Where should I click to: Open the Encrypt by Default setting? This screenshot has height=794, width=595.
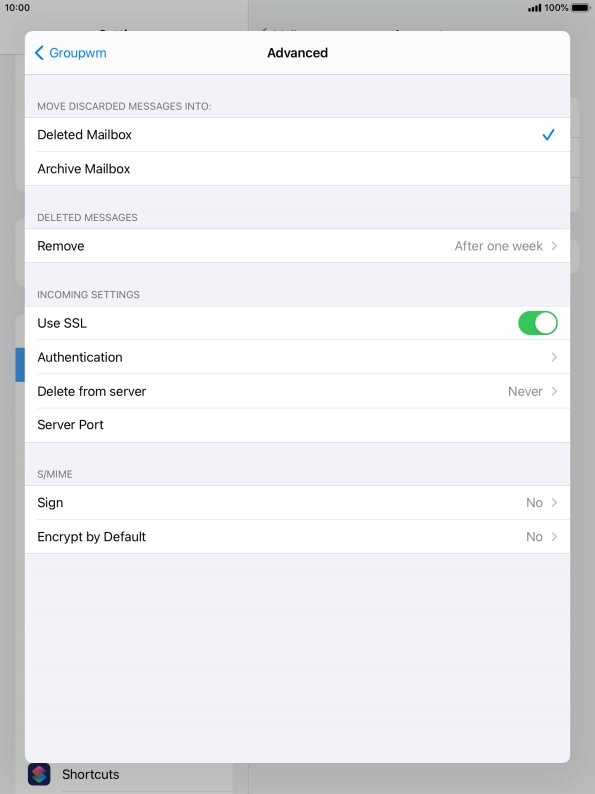(x=297, y=537)
